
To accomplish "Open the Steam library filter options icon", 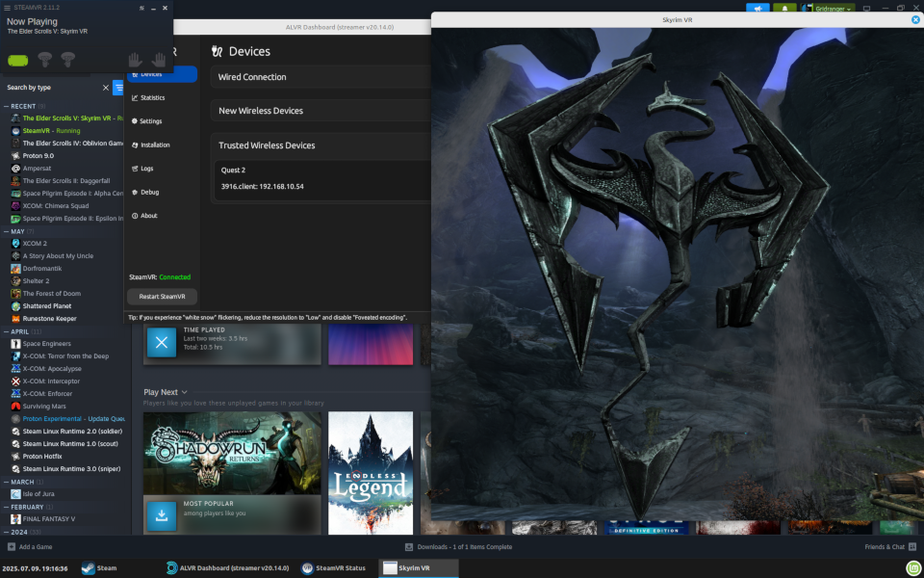I will point(118,88).
